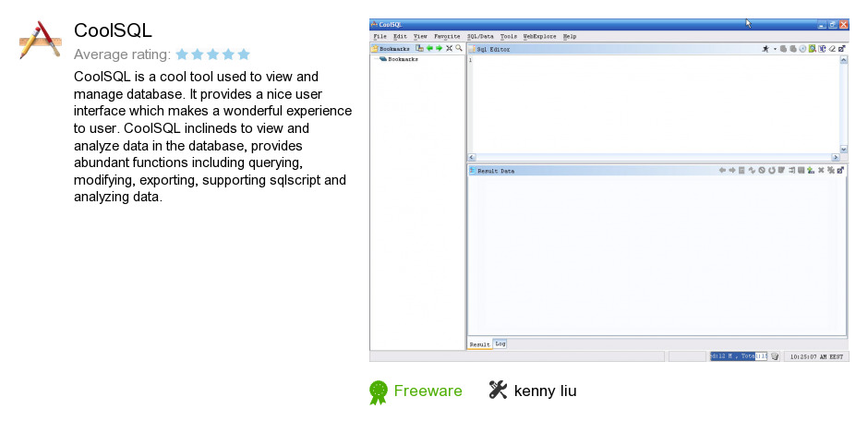Click the black X collapse icon in the Bookmarks toolbar

[449, 48]
